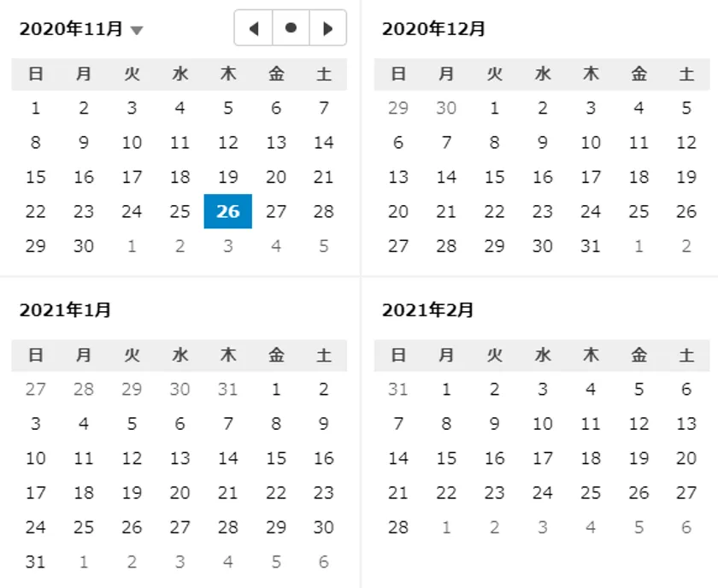Viewport: 718px width, 588px height.
Task: Choose December 16 in the 2020年12月 calendar
Action: (543, 177)
